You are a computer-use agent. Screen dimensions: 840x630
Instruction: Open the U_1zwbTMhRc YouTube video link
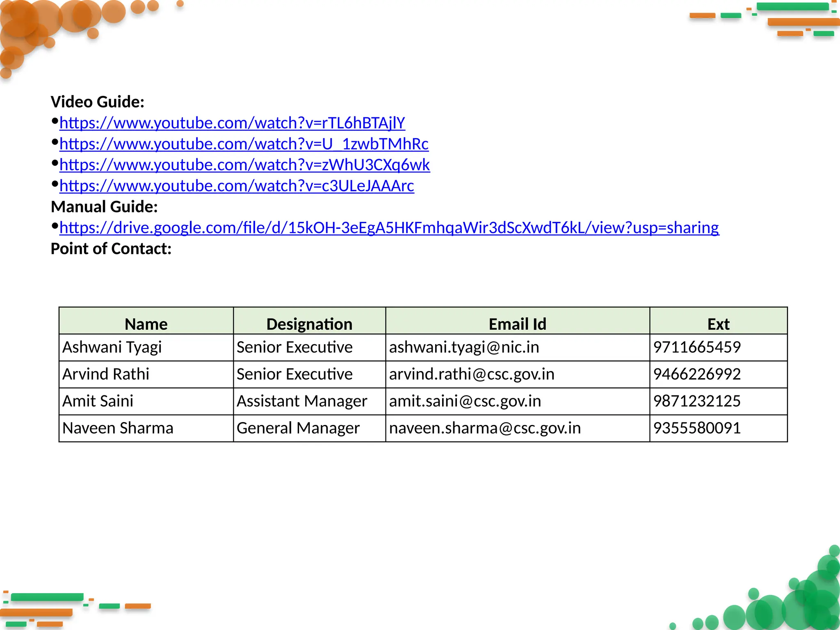point(244,144)
